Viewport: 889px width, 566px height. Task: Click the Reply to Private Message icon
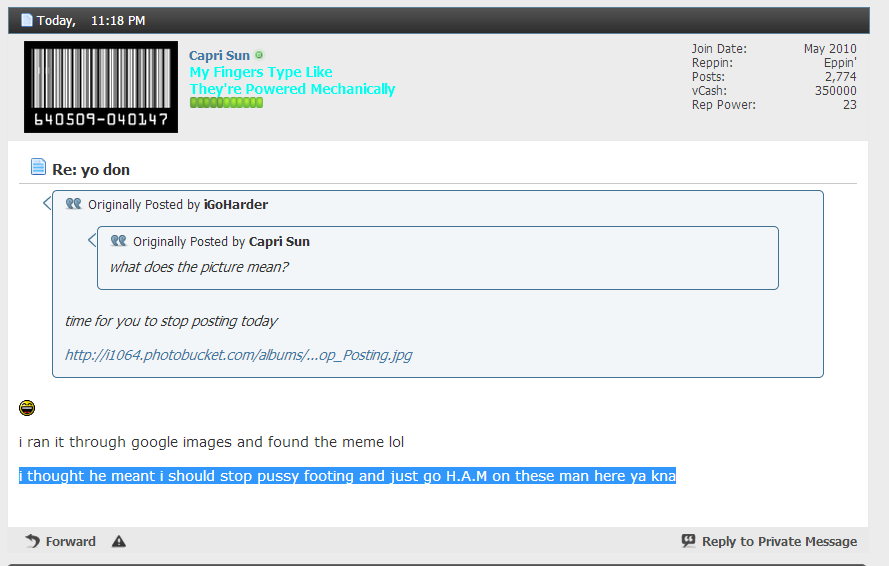pyautogui.click(x=688, y=540)
